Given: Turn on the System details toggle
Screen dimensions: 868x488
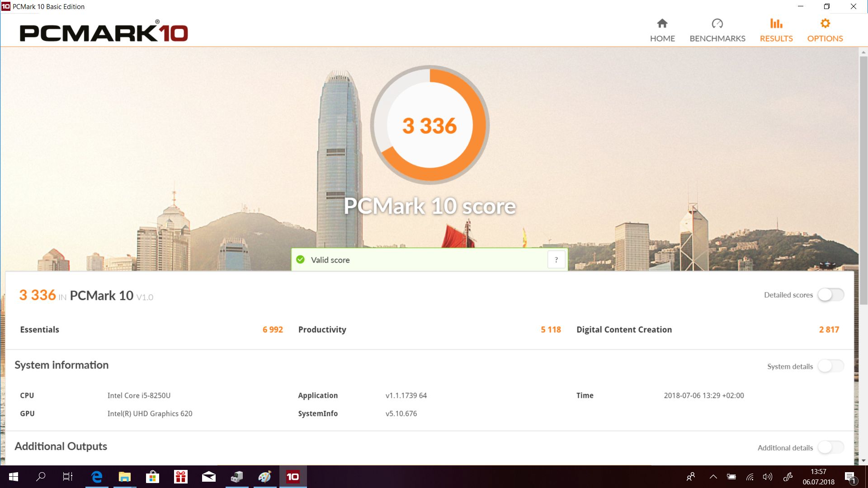Looking at the screenshot, I should pos(830,366).
